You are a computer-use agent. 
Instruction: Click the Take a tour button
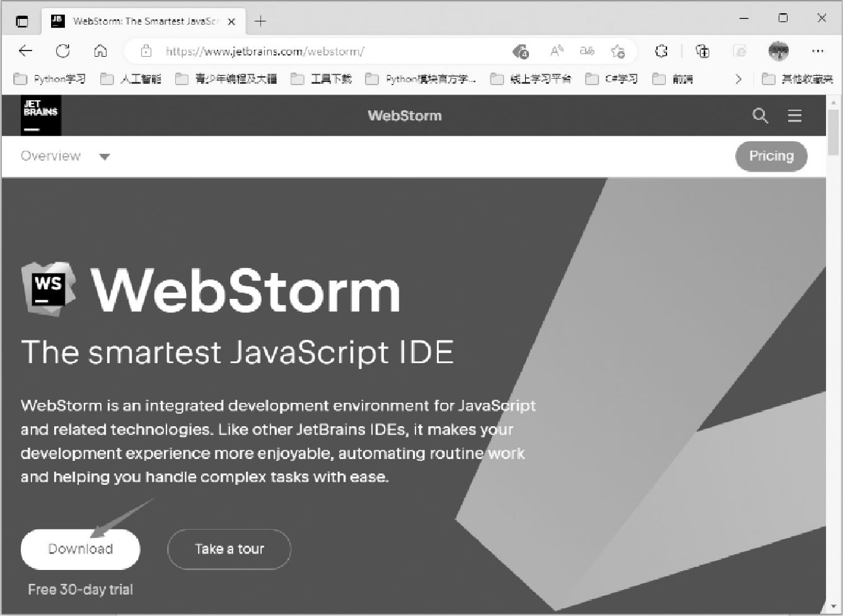229,549
